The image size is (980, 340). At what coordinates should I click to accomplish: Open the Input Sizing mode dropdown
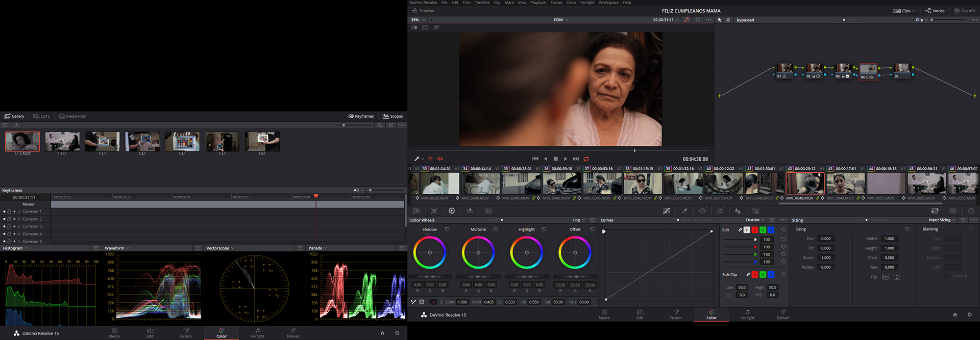pos(942,220)
